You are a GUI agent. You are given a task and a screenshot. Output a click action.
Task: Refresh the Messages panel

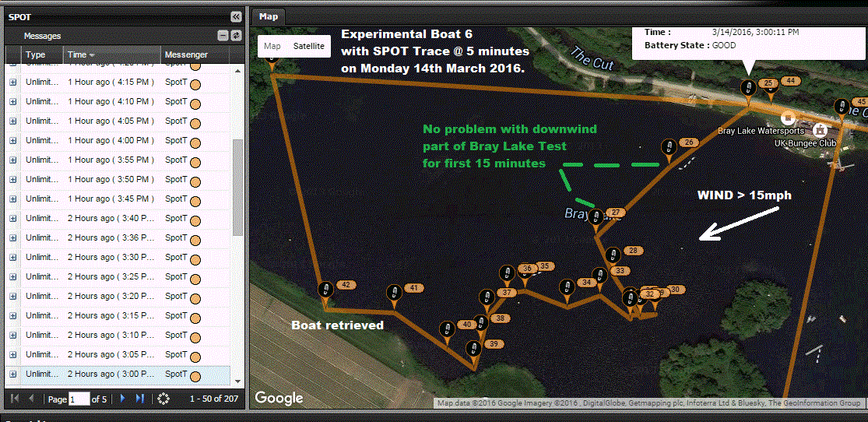(236, 36)
